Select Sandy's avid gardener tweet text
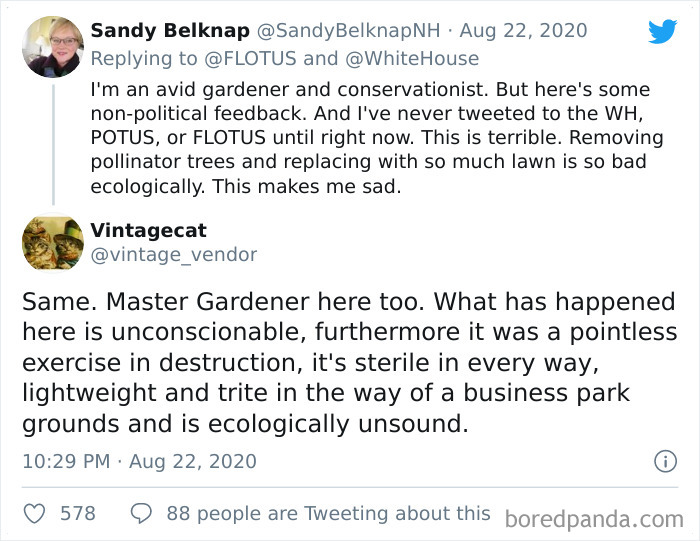The image size is (700, 541). 370,138
